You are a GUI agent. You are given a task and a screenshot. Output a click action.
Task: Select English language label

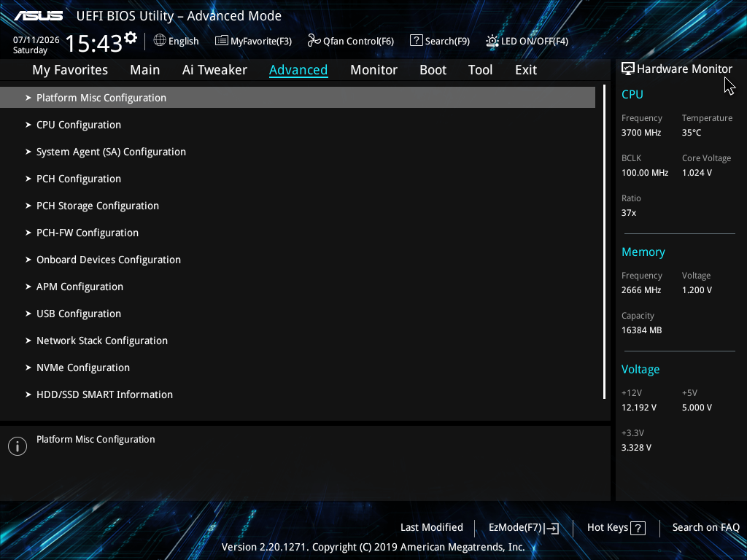[x=183, y=41]
